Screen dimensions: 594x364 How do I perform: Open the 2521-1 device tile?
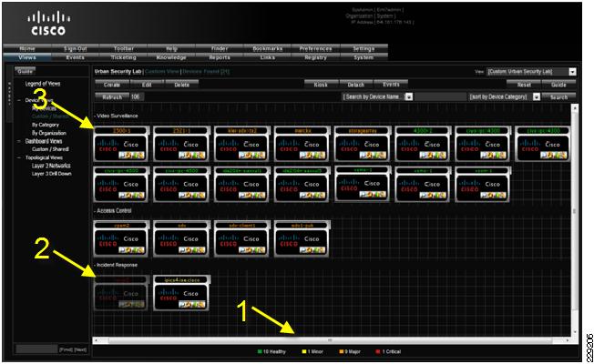click(181, 144)
